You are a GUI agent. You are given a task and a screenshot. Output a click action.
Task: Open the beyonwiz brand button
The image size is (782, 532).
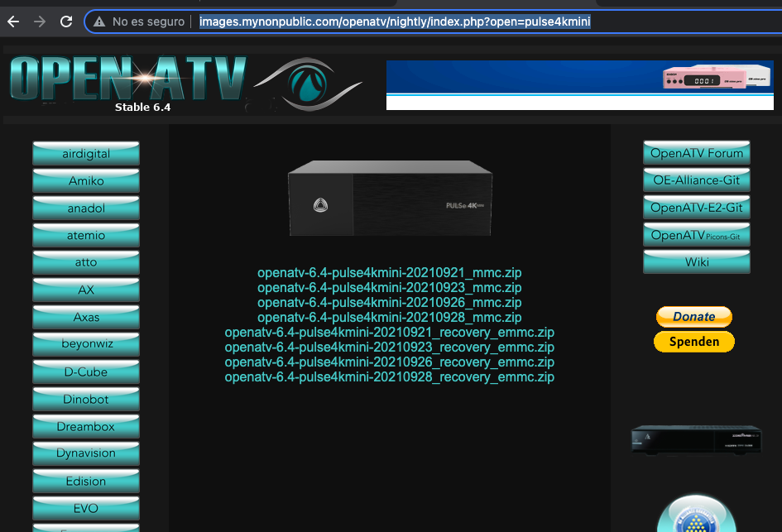(x=86, y=344)
